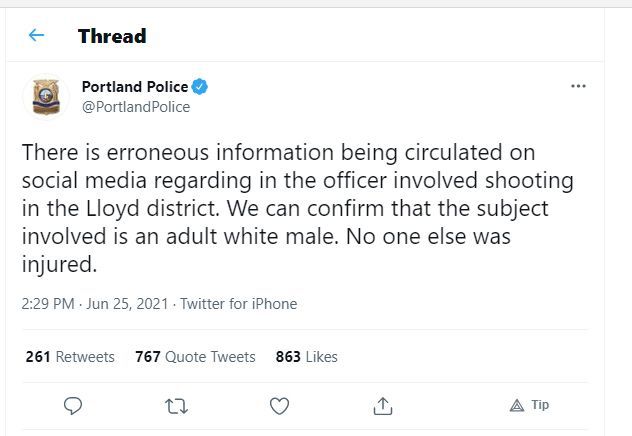
Task: Like the tweet with heart icon
Action: tap(280, 405)
